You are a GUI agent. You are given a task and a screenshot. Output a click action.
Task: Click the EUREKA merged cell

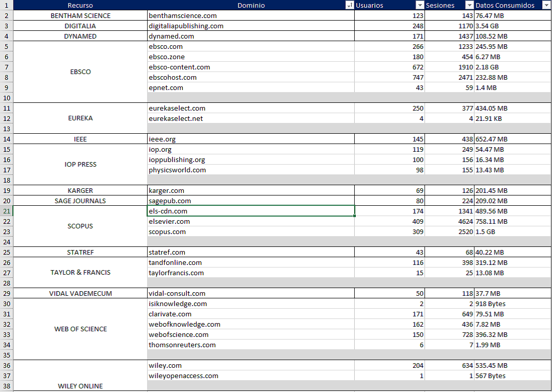(x=80, y=118)
